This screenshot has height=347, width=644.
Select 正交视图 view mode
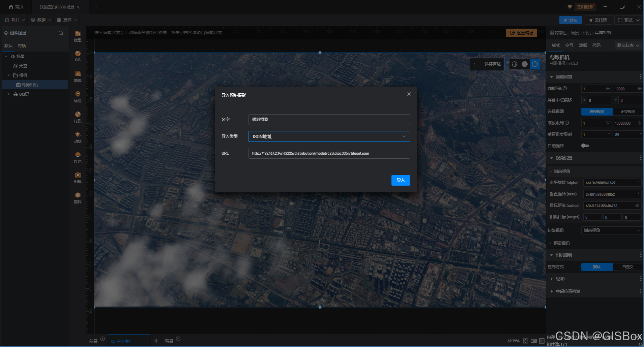click(627, 112)
